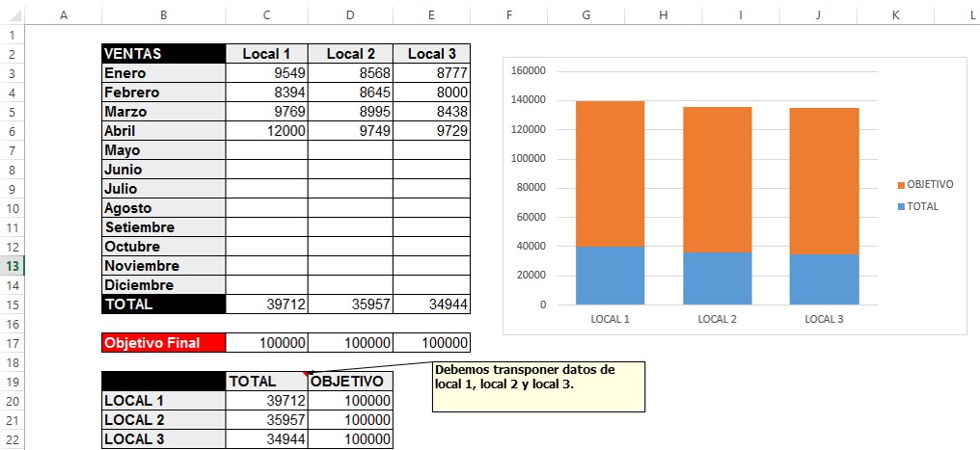Select the orange segment of the LOCAL 2 bar
The width and height of the screenshot is (980, 450).
click(x=717, y=178)
